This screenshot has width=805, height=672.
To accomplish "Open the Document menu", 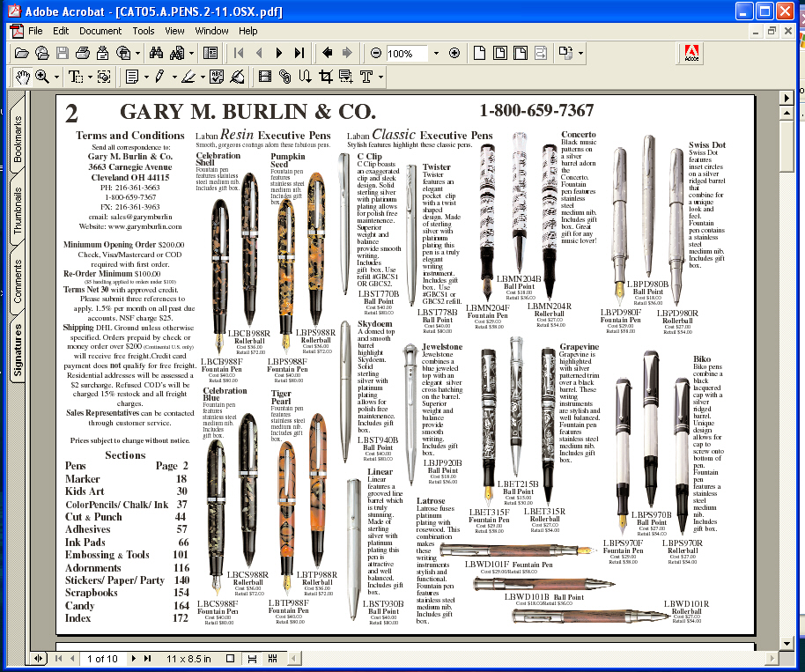I will (100, 31).
